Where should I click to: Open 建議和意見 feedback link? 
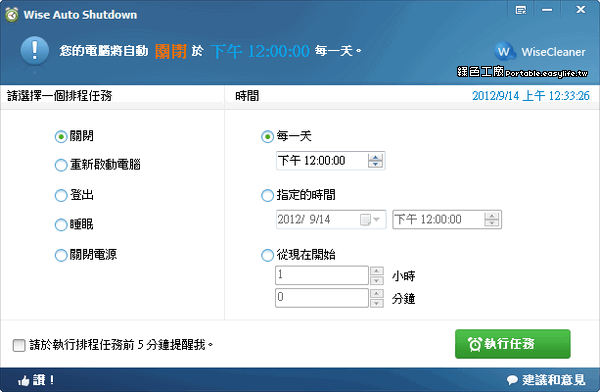point(546,380)
